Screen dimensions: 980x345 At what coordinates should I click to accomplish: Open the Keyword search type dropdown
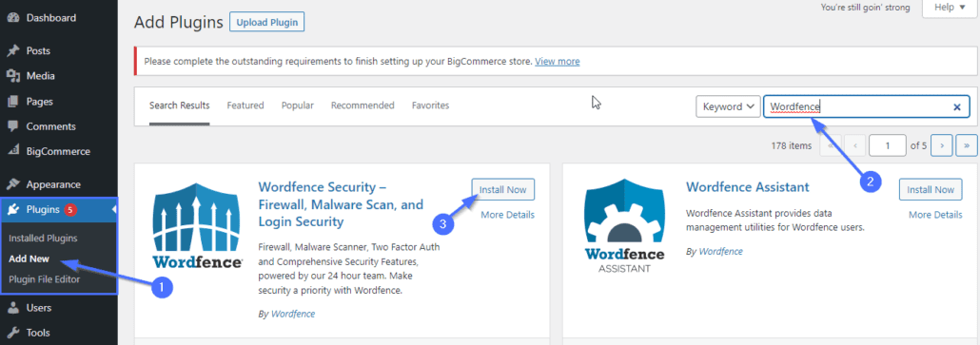tap(728, 106)
